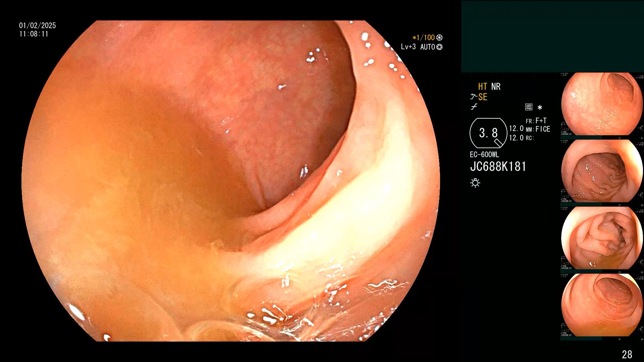
Task: Open the fourth captured thumbnail at bottom
Action: (x=602, y=305)
